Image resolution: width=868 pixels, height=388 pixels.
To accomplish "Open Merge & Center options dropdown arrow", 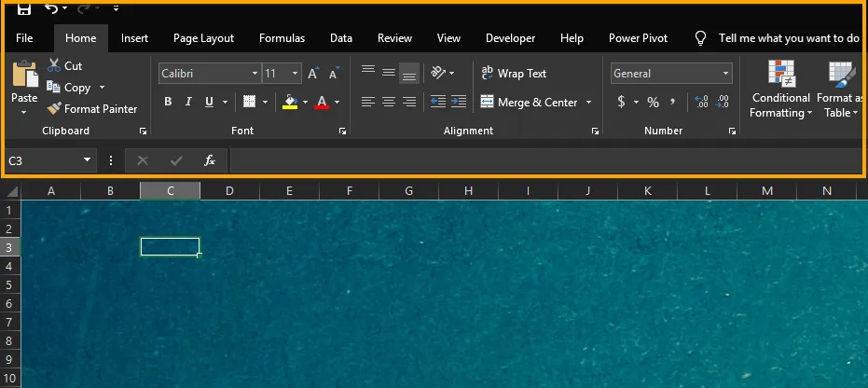I will 588,102.
